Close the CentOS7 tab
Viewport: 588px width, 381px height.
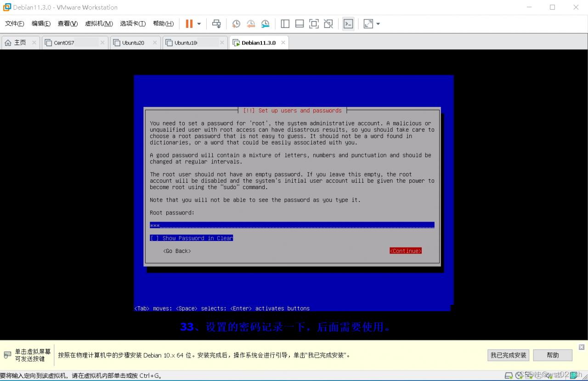click(x=102, y=43)
